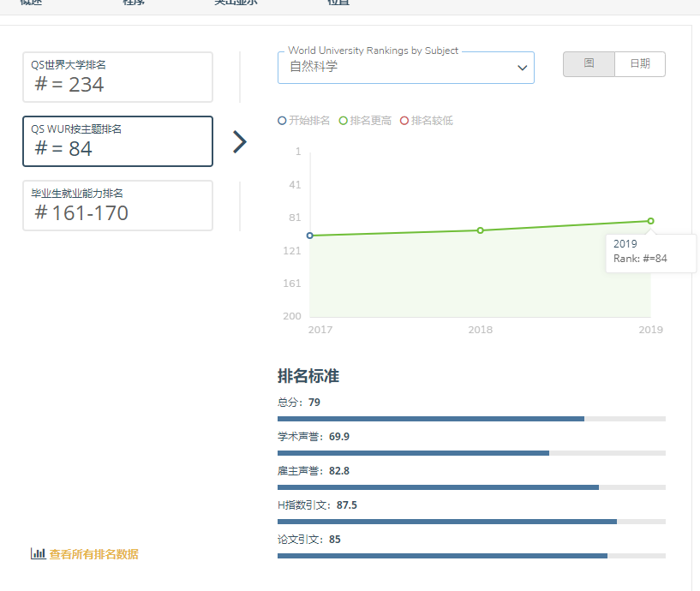Toggle the 排名更高 green legend marker
This screenshot has height=591, width=700.
point(344,121)
